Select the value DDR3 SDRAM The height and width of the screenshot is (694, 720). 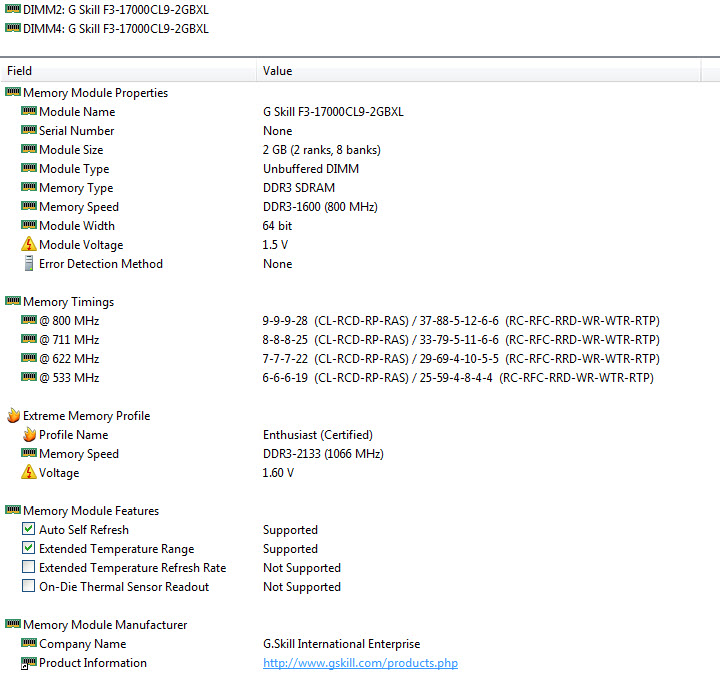click(299, 188)
